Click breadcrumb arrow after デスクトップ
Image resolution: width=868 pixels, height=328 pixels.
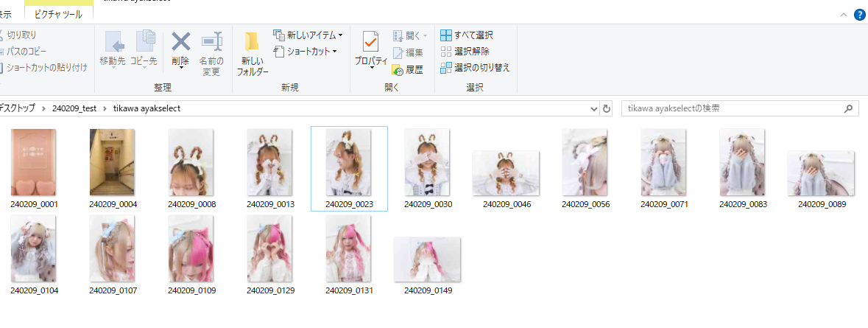[43, 108]
